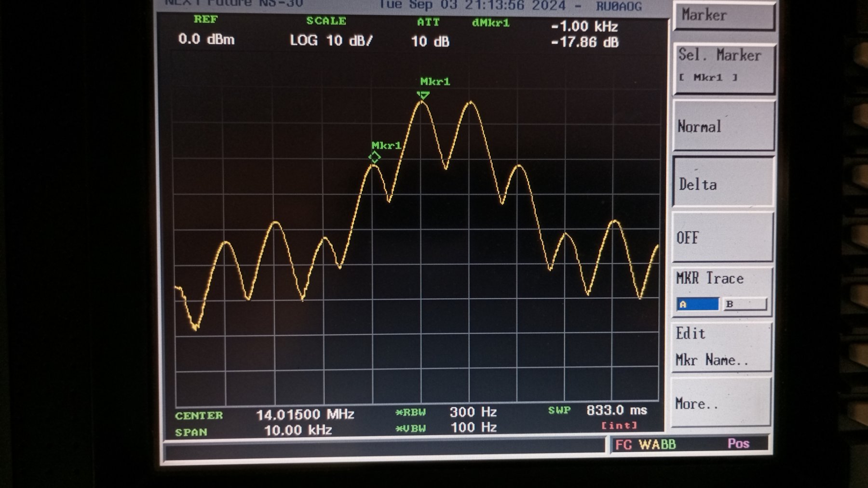The width and height of the screenshot is (868, 488).
Task: Click the RBW 300 Hz value
Action: click(473, 412)
